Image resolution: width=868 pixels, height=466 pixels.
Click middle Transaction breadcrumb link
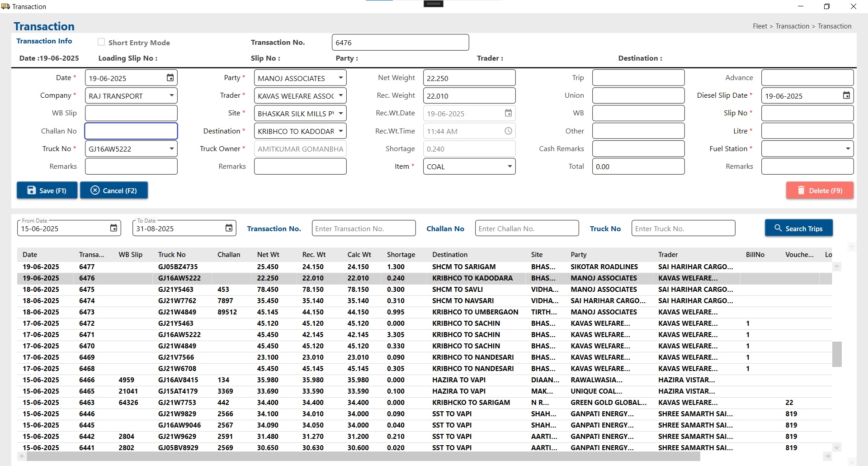pos(793,26)
